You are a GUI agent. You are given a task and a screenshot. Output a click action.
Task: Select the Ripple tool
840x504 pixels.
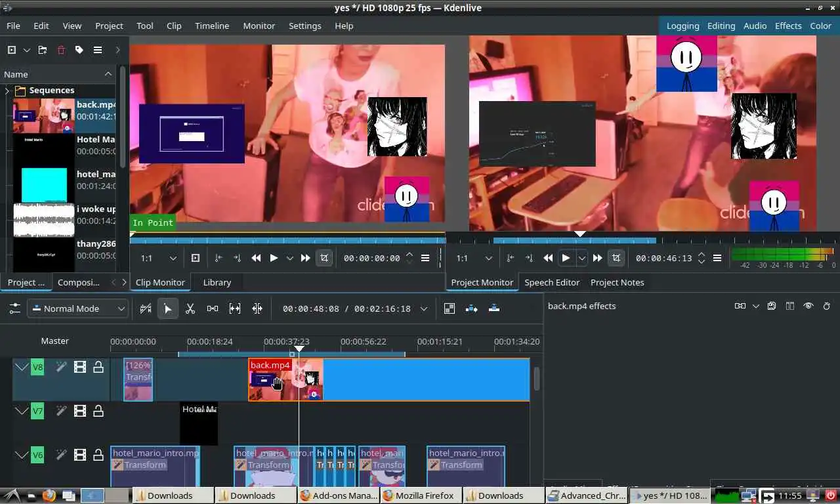257,308
